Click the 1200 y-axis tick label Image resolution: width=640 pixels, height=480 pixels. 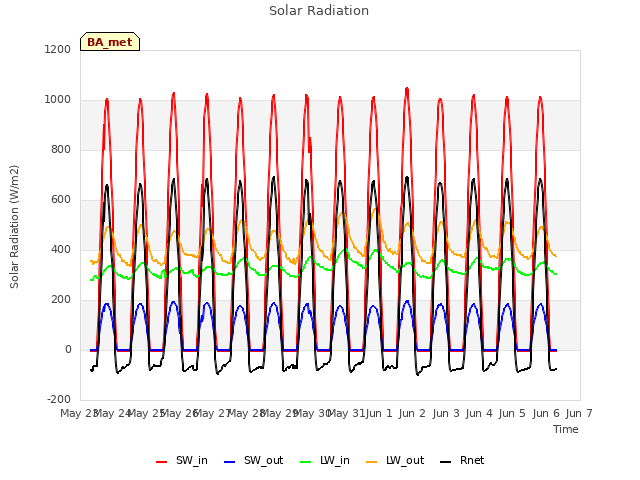[x=58, y=49]
